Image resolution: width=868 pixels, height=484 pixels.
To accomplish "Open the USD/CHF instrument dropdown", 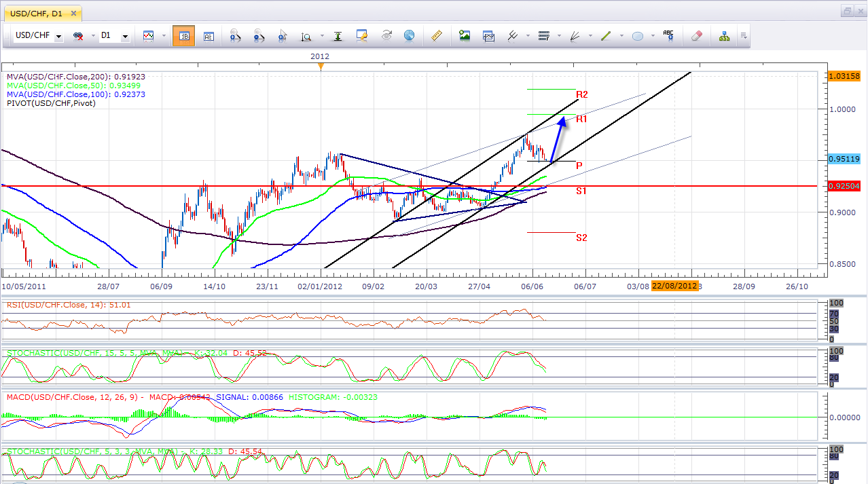I will click(58, 36).
